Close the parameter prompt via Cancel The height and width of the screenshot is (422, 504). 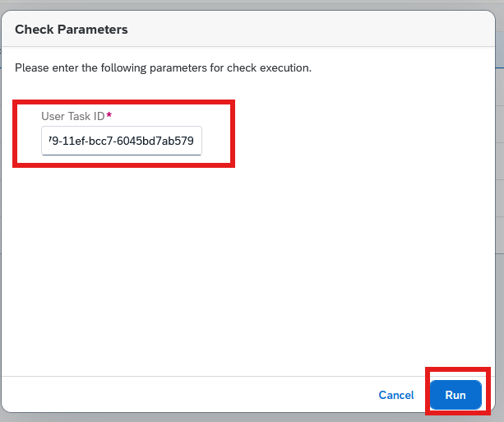tap(396, 395)
